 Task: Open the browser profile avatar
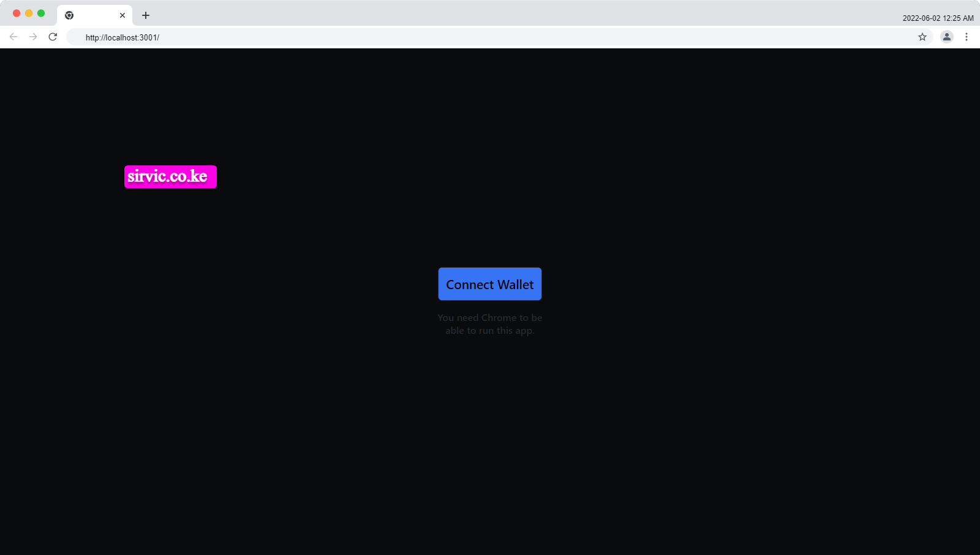pyautogui.click(x=946, y=37)
